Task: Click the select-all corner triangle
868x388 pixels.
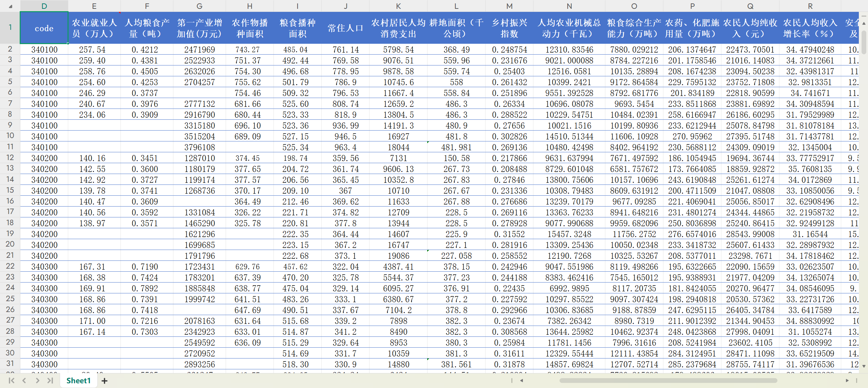Action: coord(10,6)
